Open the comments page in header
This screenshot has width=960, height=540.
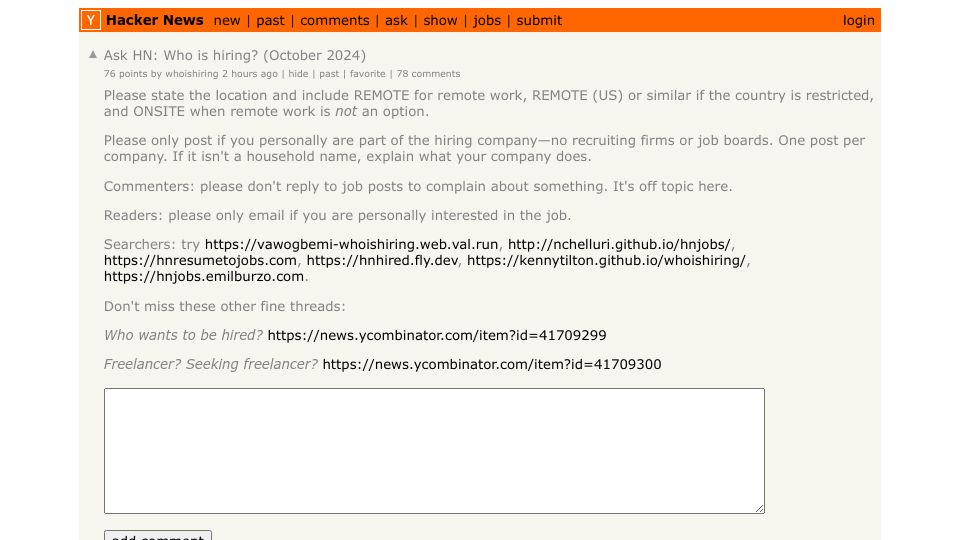click(x=334, y=20)
